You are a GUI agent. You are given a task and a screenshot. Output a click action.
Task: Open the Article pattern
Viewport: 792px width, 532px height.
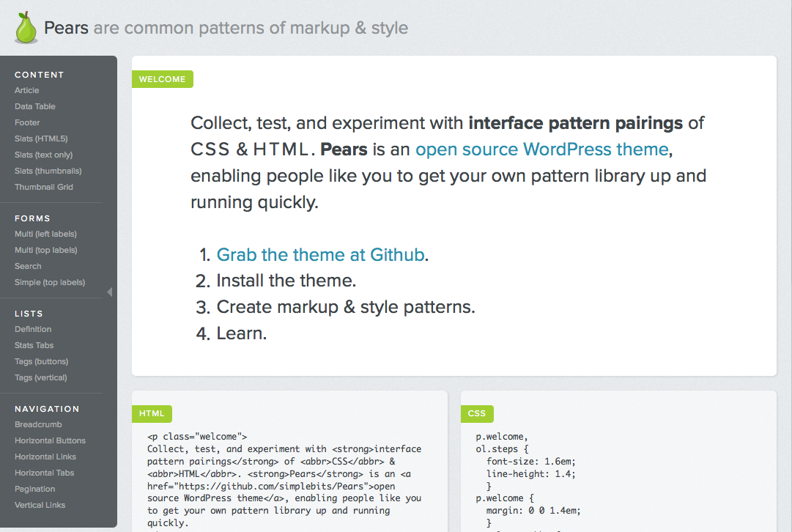[x=27, y=90]
